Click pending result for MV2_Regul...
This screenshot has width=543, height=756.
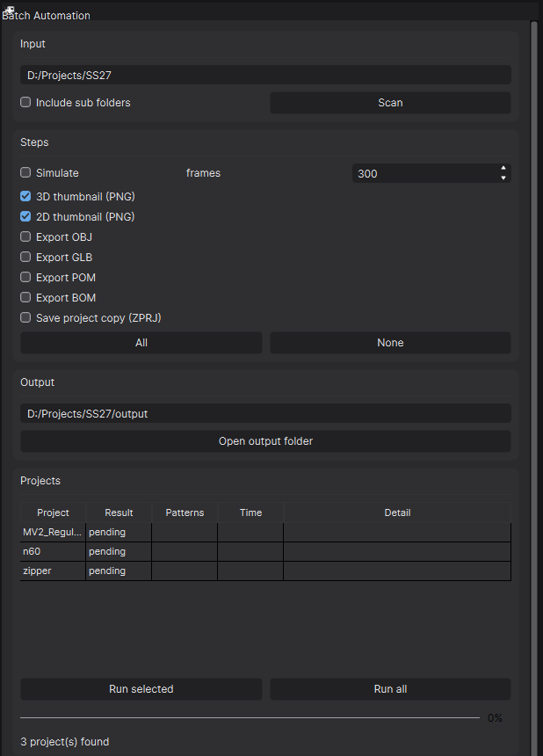pyautogui.click(x=119, y=533)
